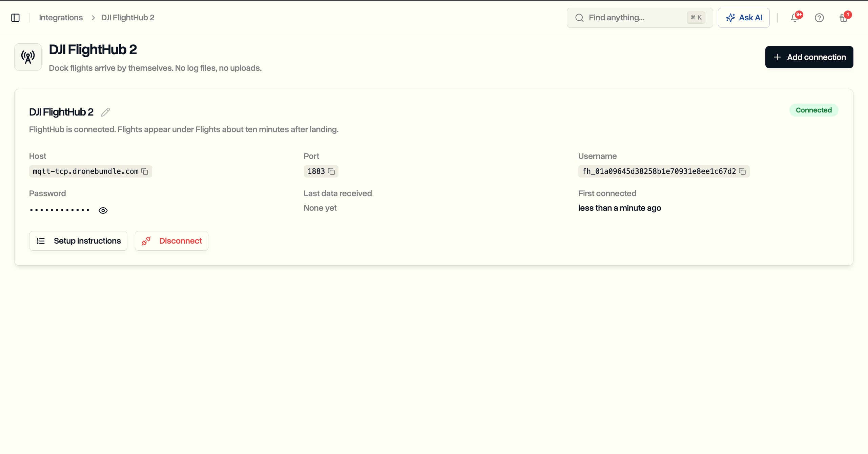Open the help question mark icon
This screenshot has height=454, width=868.
(819, 18)
